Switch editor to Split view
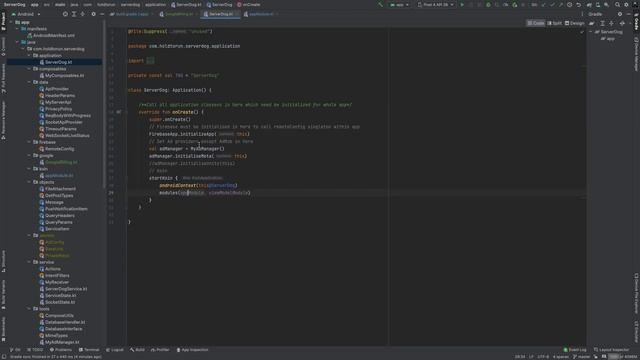The image size is (640, 360). 554,23
